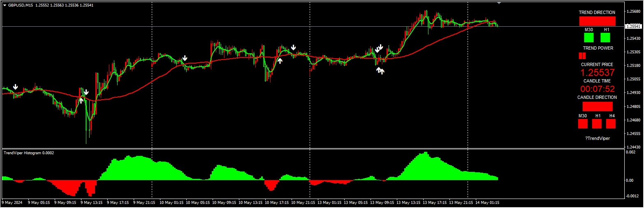Click the grey chart shift triangle marker
Viewport: 644px width, 208px height.
coord(499,3)
